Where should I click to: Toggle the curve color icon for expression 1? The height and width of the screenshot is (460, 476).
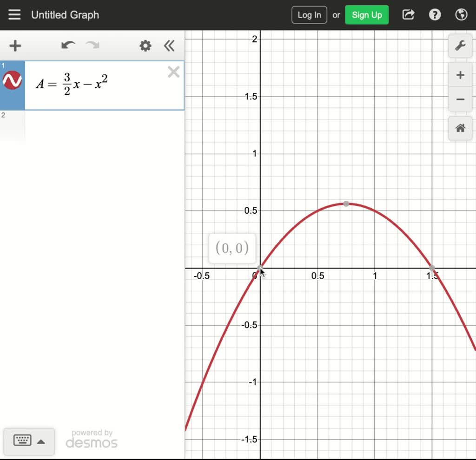click(13, 80)
